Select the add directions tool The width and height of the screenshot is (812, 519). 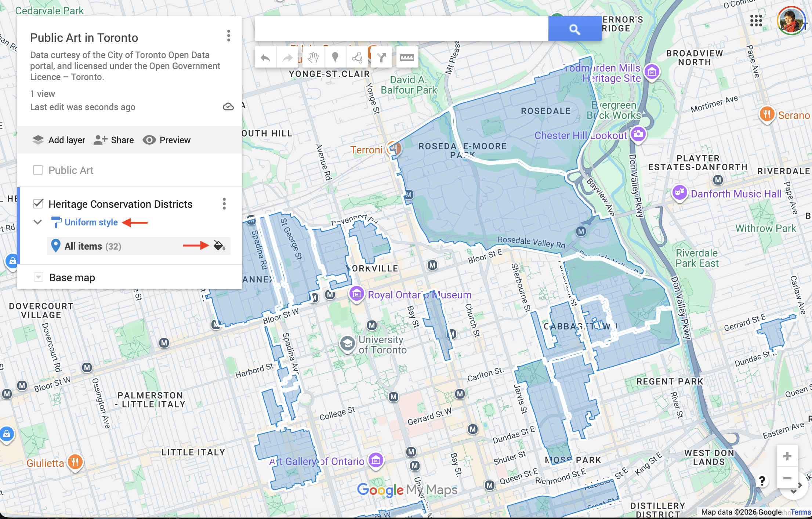[x=381, y=58]
